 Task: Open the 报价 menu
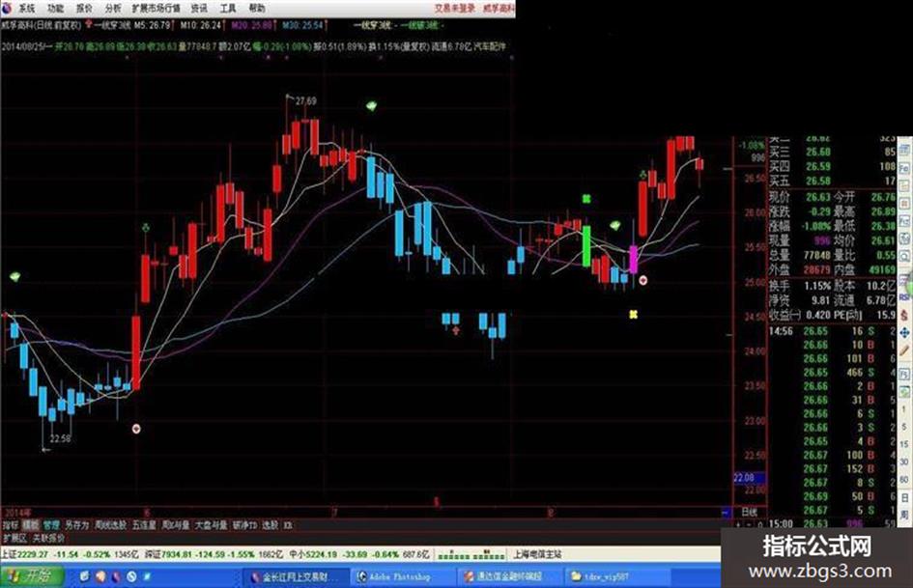85,8
